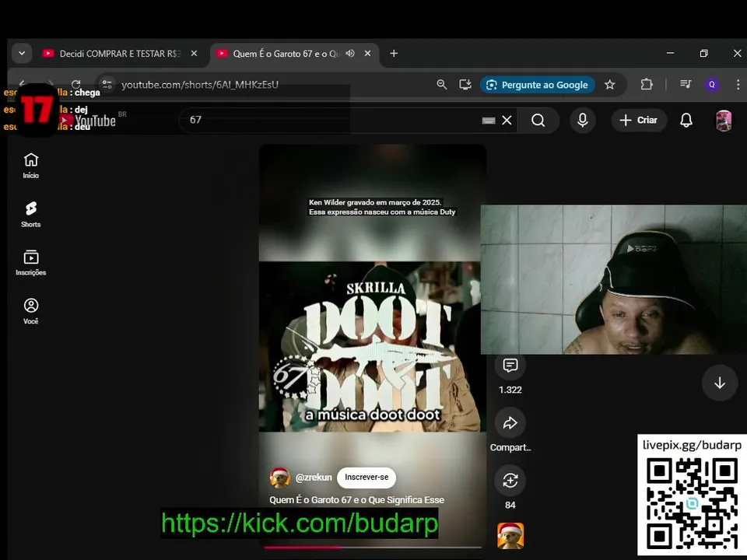
Task: Click the Criar button
Action: point(638,120)
